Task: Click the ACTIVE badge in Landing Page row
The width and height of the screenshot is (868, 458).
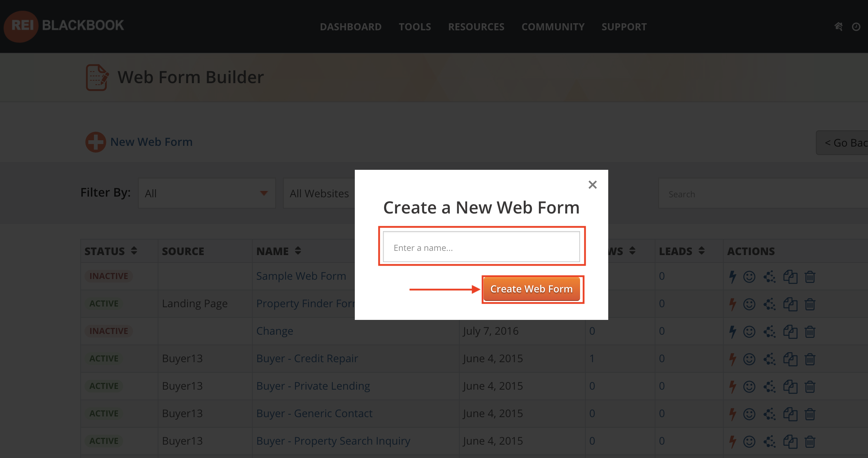Action: 104,303
